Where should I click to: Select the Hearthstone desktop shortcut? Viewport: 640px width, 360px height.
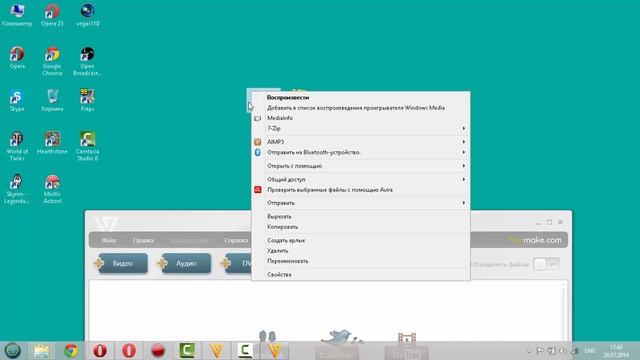52,143
